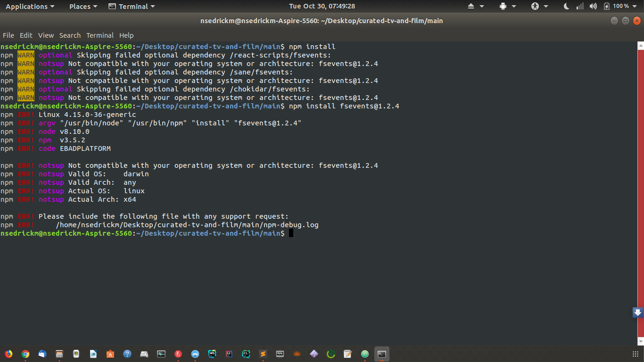Open the Edit menu

[x=26, y=35]
